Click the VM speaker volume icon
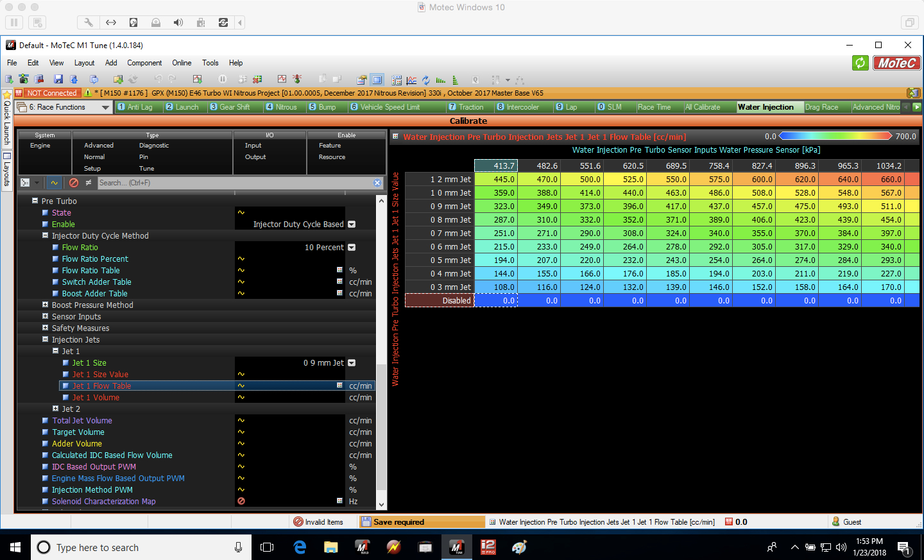 click(x=178, y=22)
